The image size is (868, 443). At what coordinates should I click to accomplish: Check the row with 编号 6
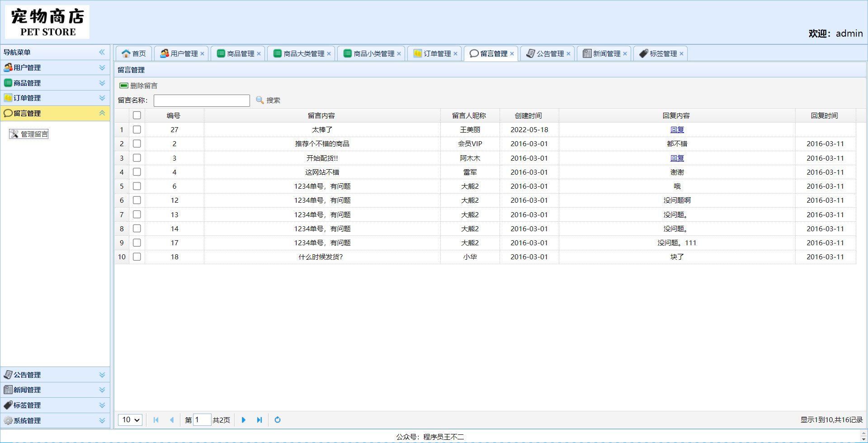137,186
